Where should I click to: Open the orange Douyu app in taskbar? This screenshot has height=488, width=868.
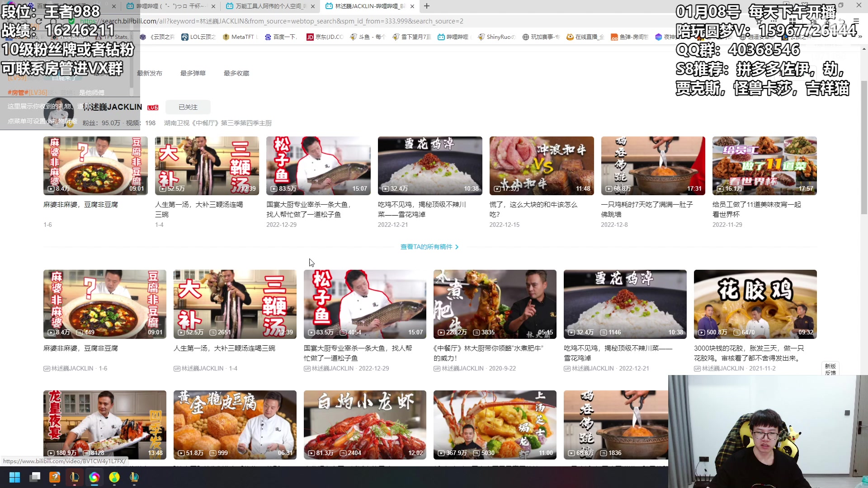pyautogui.click(x=55, y=477)
